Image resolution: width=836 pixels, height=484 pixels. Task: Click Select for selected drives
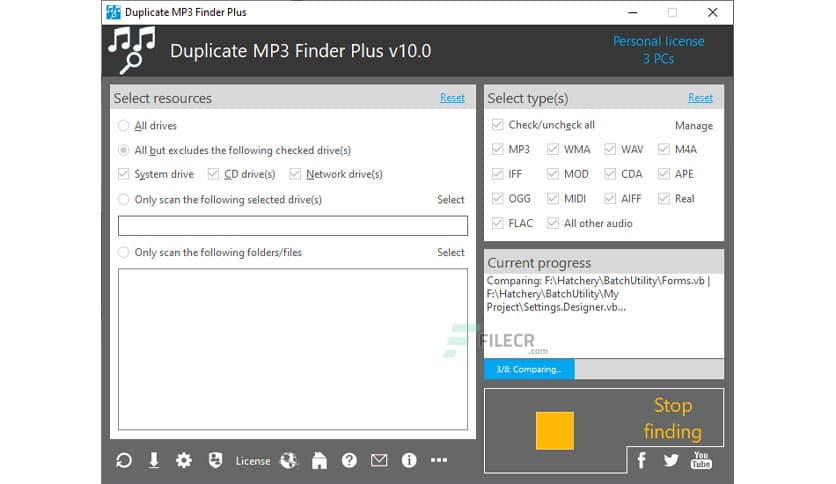click(451, 199)
